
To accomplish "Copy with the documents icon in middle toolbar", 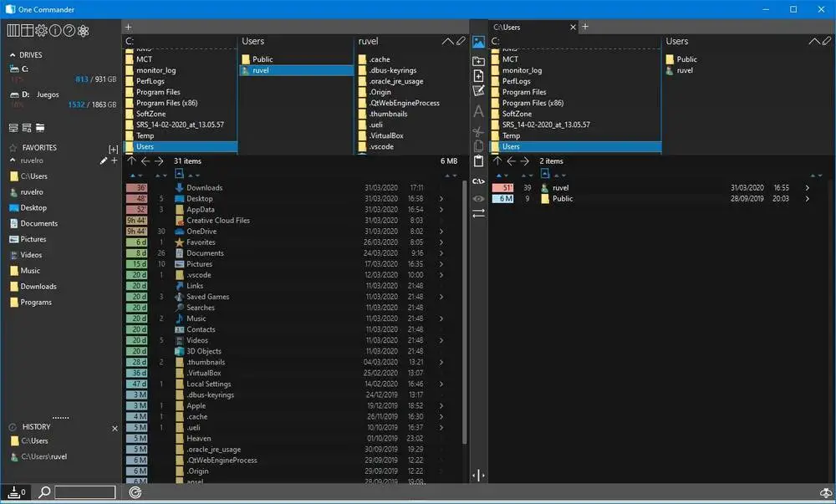I will click(478, 146).
